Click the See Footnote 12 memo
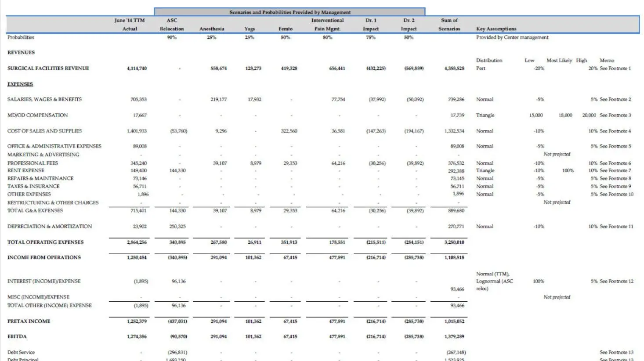 click(616, 282)
